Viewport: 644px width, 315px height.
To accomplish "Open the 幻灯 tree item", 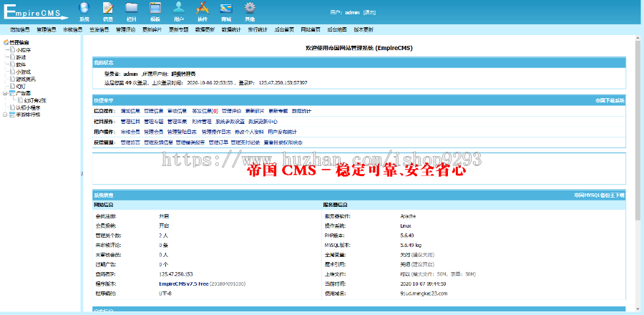I will point(21,86).
